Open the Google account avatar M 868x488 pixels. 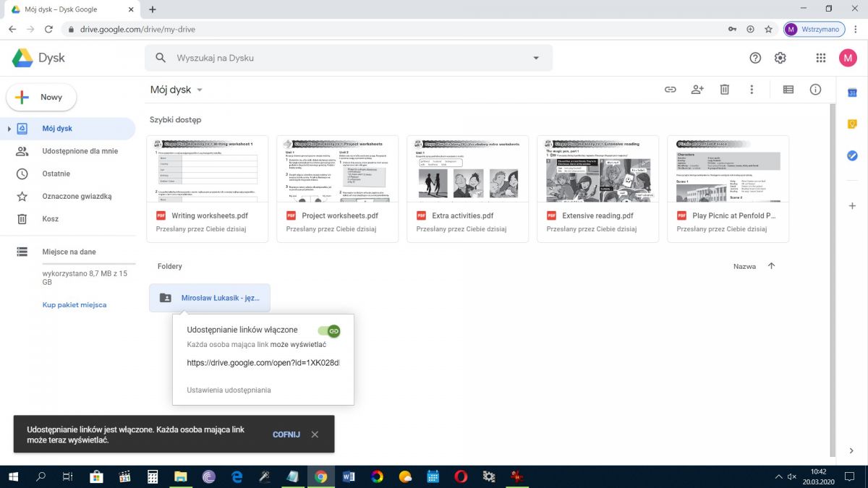click(x=848, y=58)
